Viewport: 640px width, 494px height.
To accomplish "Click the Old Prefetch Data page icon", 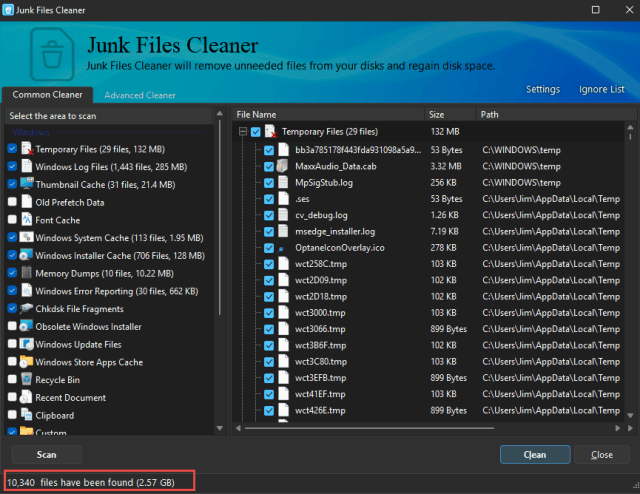I will [27, 202].
